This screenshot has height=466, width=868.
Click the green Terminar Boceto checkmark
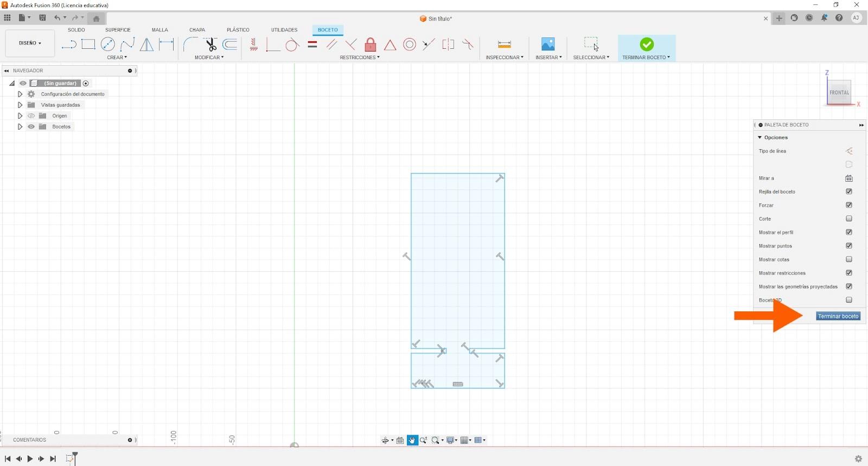(647, 44)
